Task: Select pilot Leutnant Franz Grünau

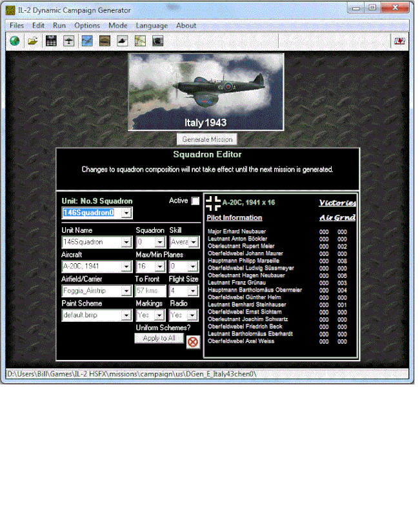Action: (237, 283)
